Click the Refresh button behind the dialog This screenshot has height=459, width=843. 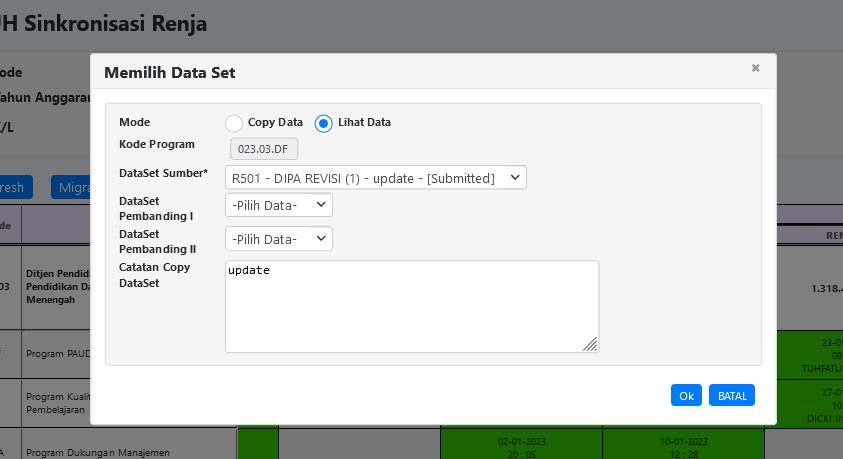click(16, 187)
